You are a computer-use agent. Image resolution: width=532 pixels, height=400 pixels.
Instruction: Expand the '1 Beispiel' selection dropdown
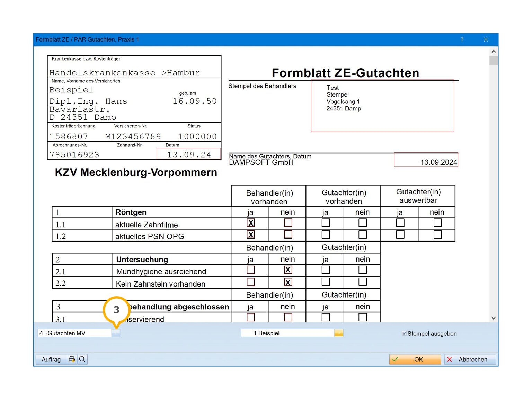[x=339, y=333]
